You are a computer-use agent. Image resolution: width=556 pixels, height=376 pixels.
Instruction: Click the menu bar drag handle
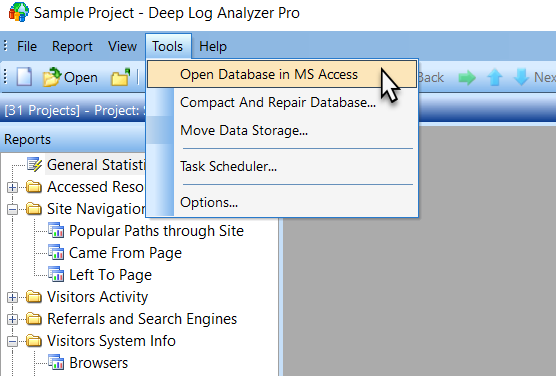5,46
